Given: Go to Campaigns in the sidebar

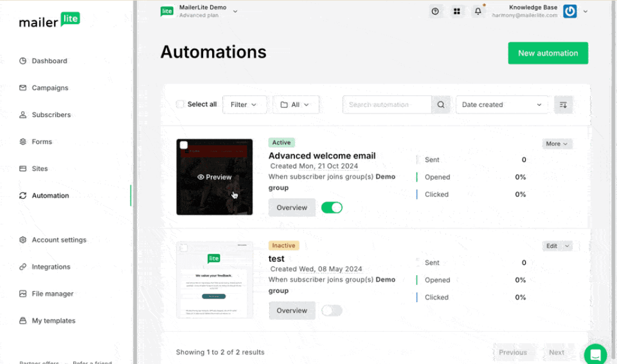Looking at the screenshot, I should [50, 88].
